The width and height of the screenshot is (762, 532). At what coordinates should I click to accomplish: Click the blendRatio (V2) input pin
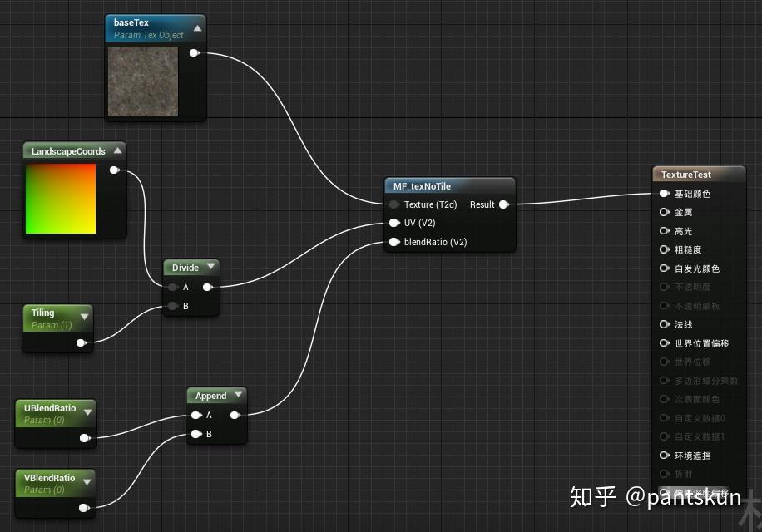coord(394,242)
